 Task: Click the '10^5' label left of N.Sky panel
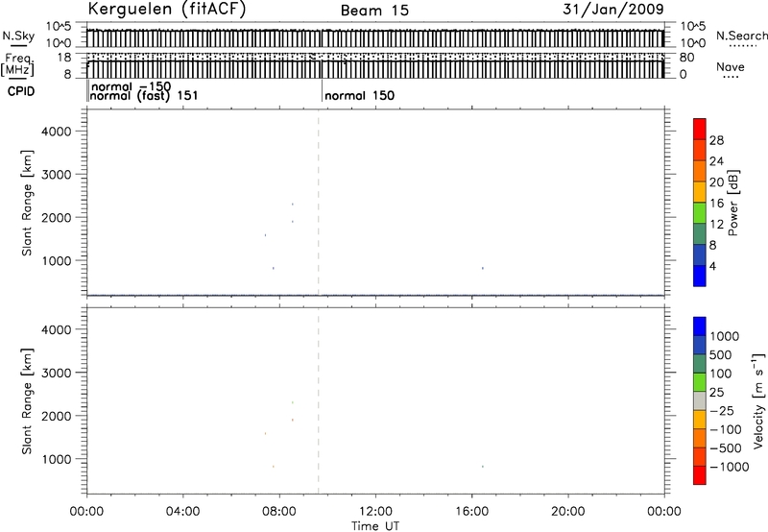(x=59, y=26)
